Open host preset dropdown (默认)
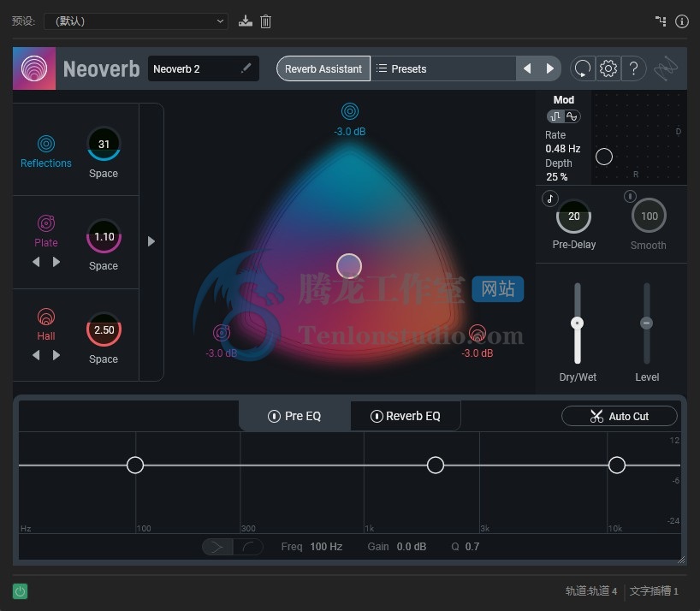700x611 pixels. click(x=136, y=21)
